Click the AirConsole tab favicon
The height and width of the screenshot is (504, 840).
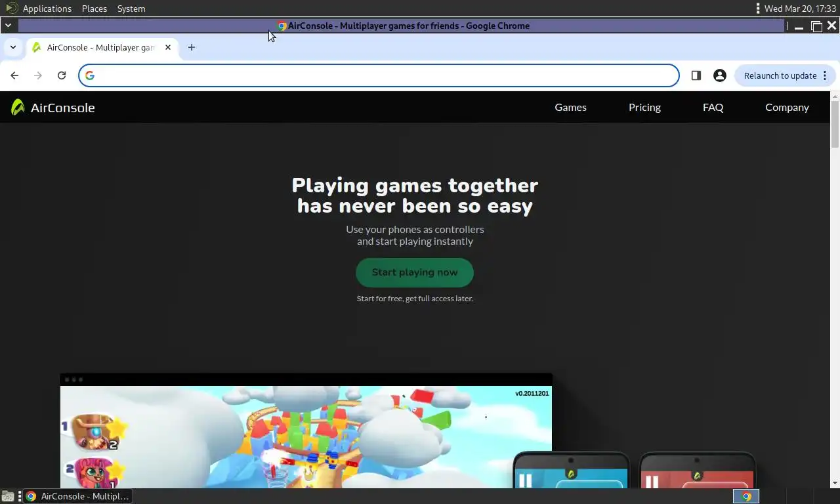point(36,47)
